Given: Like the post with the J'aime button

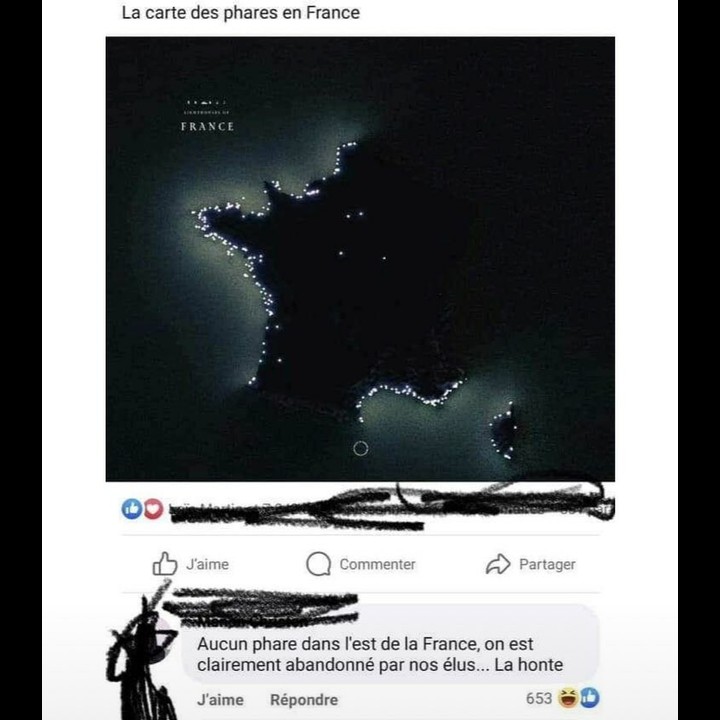Looking at the screenshot, I should pyautogui.click(x=191, y=564).
